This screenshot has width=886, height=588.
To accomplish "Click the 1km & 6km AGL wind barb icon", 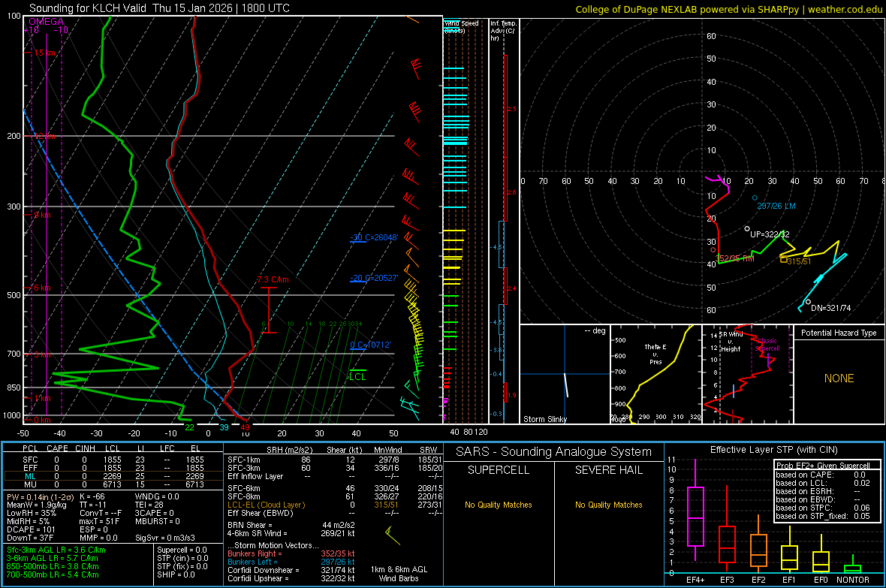I will click(392, 535).
